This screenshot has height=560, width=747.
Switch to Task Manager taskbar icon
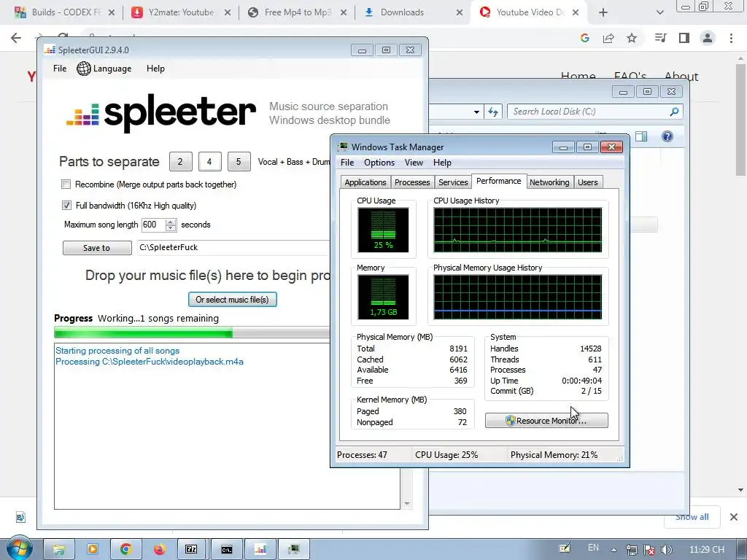pos(294,550)
